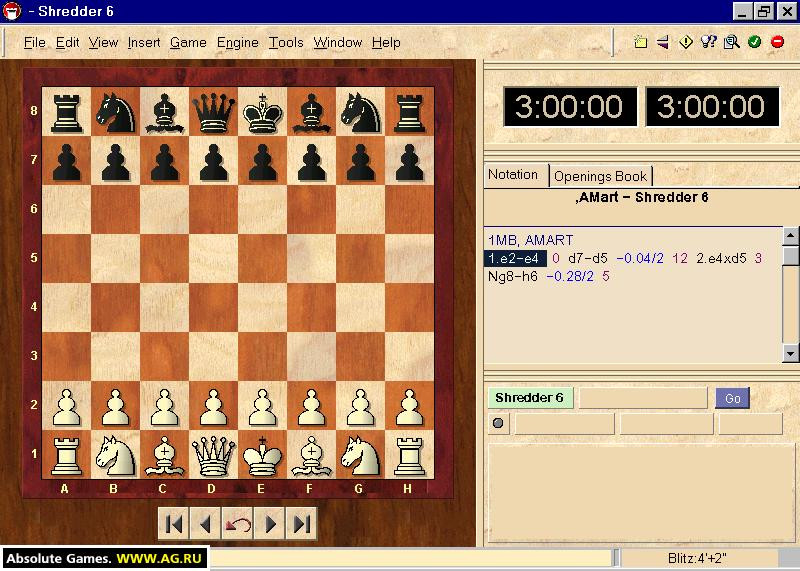The image size is (800, 571).
Task: Click the engine status circle indicator
Action: [498, 423]
